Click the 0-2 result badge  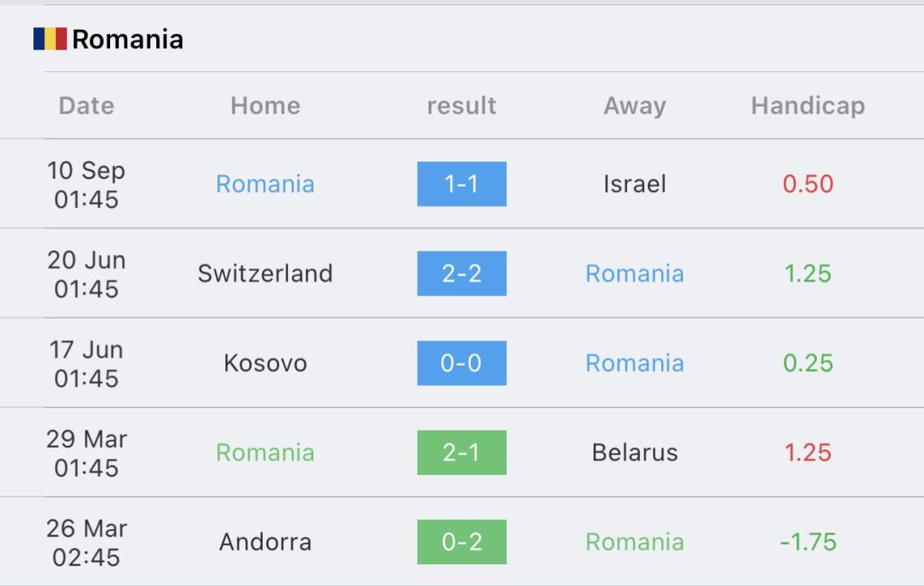point(461,542)
